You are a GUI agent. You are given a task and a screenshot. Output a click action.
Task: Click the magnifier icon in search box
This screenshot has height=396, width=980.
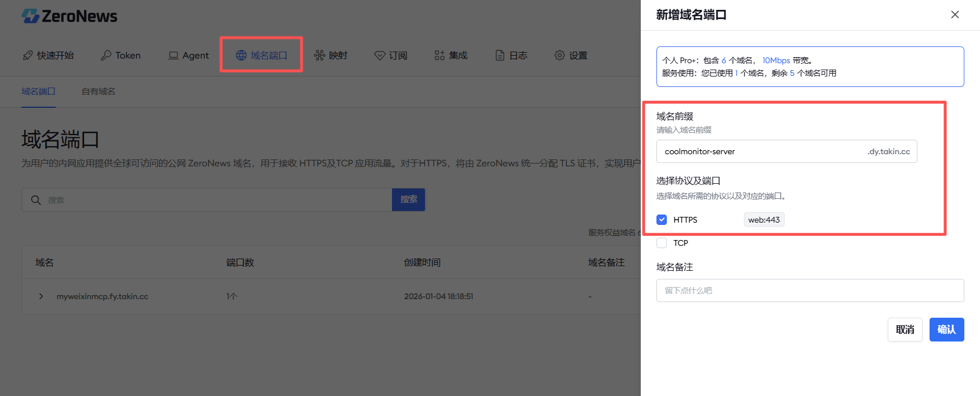pyautogui.click(x=36, y=200)
